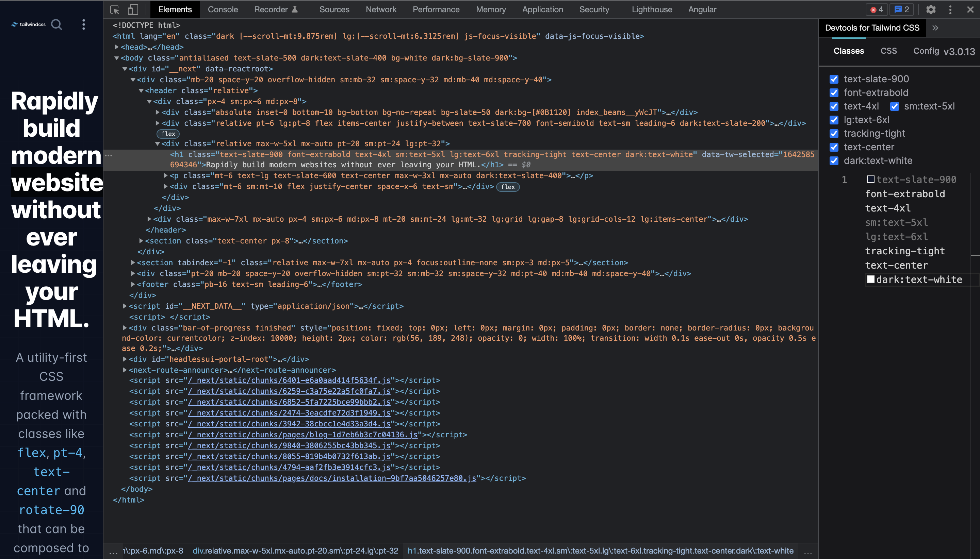The width and height of the screenshot is (980, 559).
Task: Select the html lang="en" element row
Action: pos(378,36)
